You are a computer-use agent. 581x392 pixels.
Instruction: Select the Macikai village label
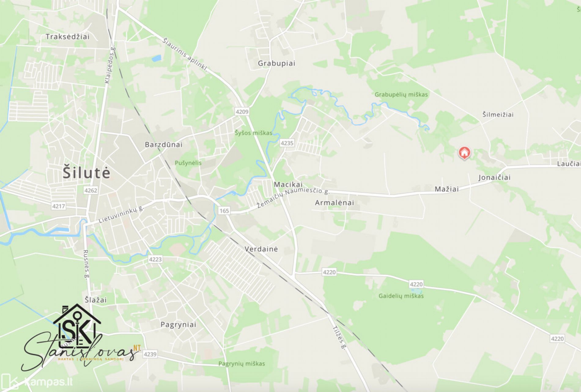coord(288,184)
